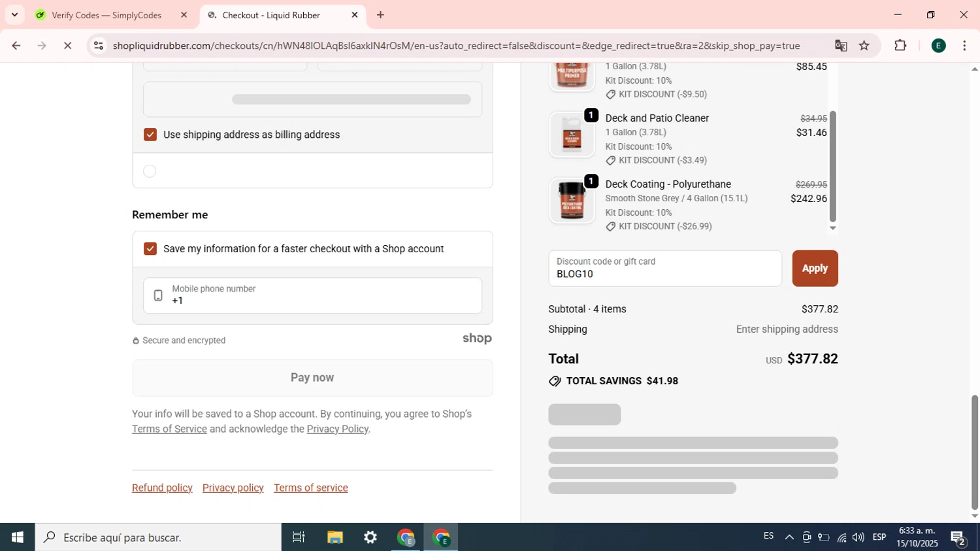Open the footer Terms of service link
This screenshot has height=551, width=980.
click(x=311, y=488)
